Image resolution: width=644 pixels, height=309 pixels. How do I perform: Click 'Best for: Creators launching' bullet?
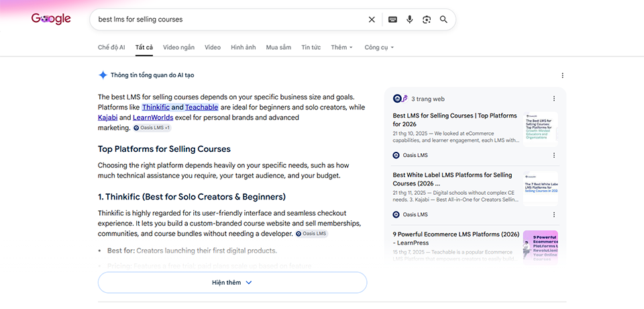[193, 251]
